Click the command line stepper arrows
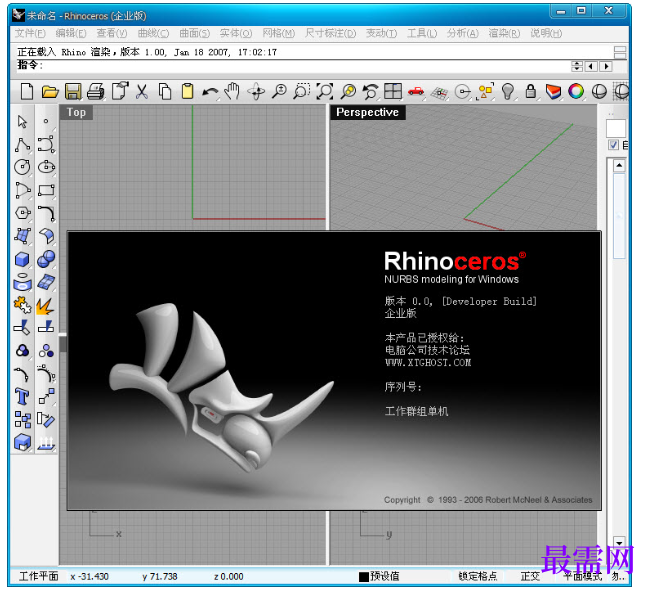 (x=577, y=66)
